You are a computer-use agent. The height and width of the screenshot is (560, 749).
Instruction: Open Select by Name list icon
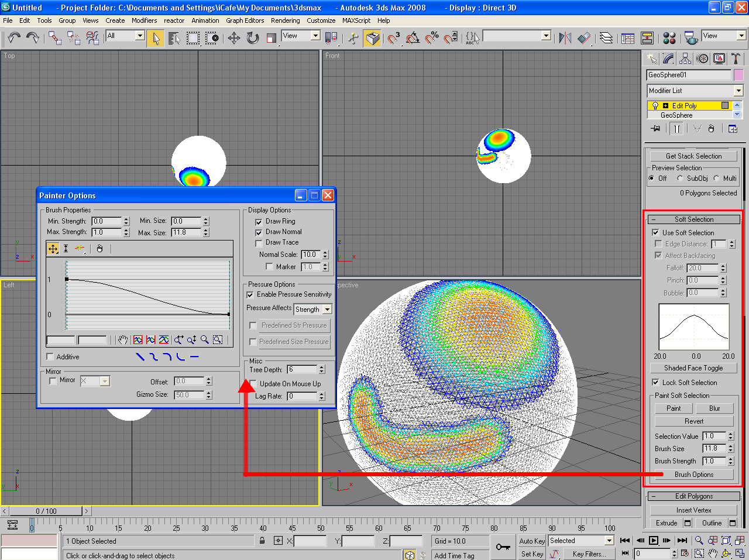(x=174, y=38)
